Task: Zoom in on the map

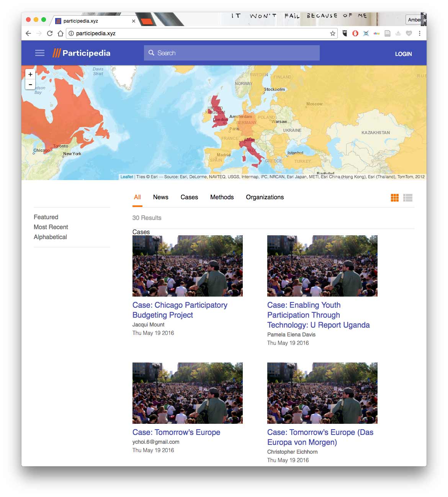Action: pyautogui.click(x=30, y=74)
